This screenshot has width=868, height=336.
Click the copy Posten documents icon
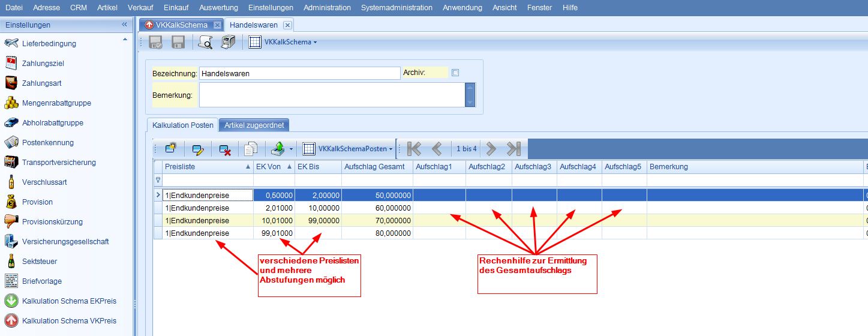(251, 148)
